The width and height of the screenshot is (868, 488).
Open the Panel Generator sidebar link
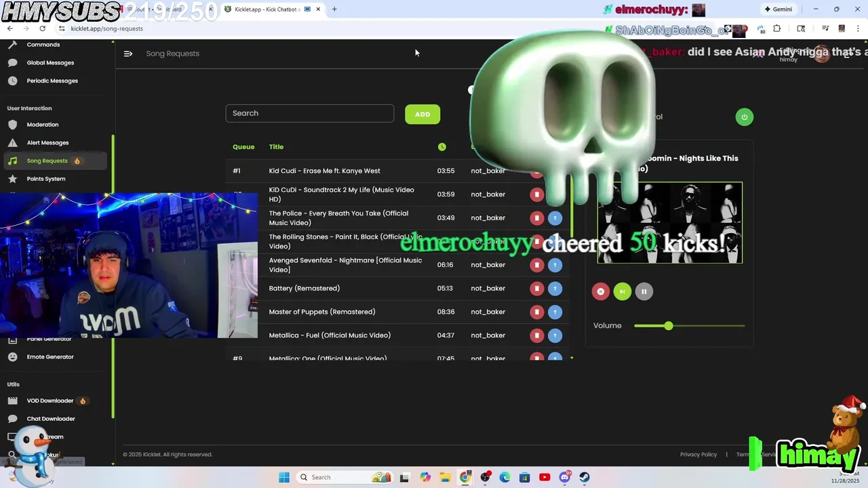pos(49,339)
